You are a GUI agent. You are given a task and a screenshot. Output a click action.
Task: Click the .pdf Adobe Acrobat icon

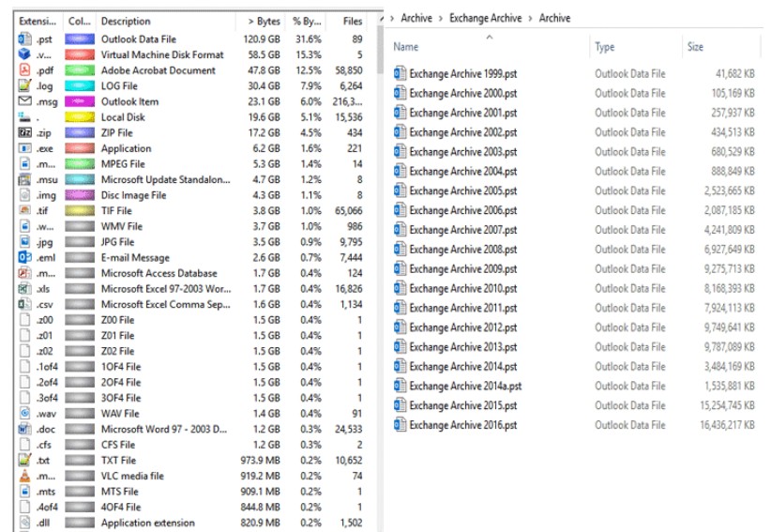tap(24, 70)
